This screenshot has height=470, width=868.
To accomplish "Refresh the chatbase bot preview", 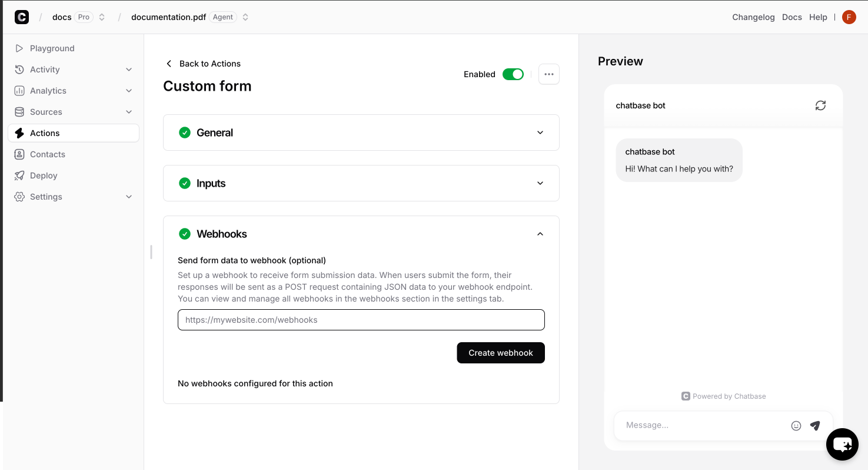I will [820, 105].
